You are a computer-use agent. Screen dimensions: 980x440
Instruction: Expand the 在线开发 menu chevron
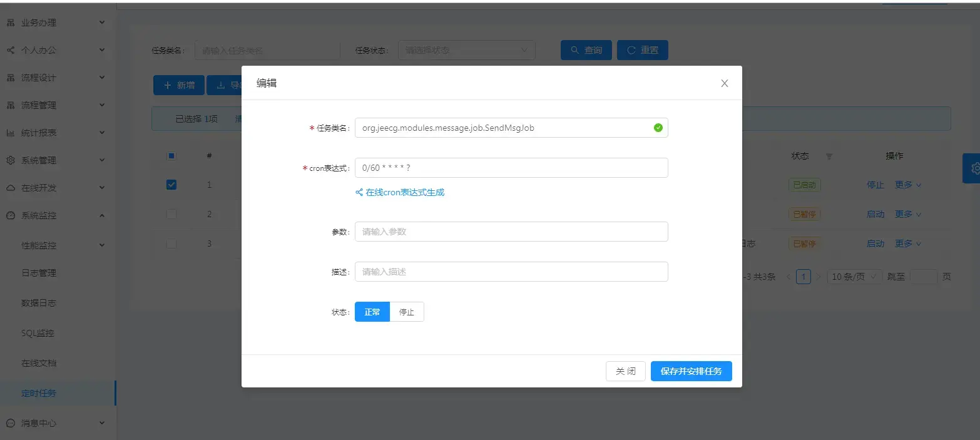point(102,188)
